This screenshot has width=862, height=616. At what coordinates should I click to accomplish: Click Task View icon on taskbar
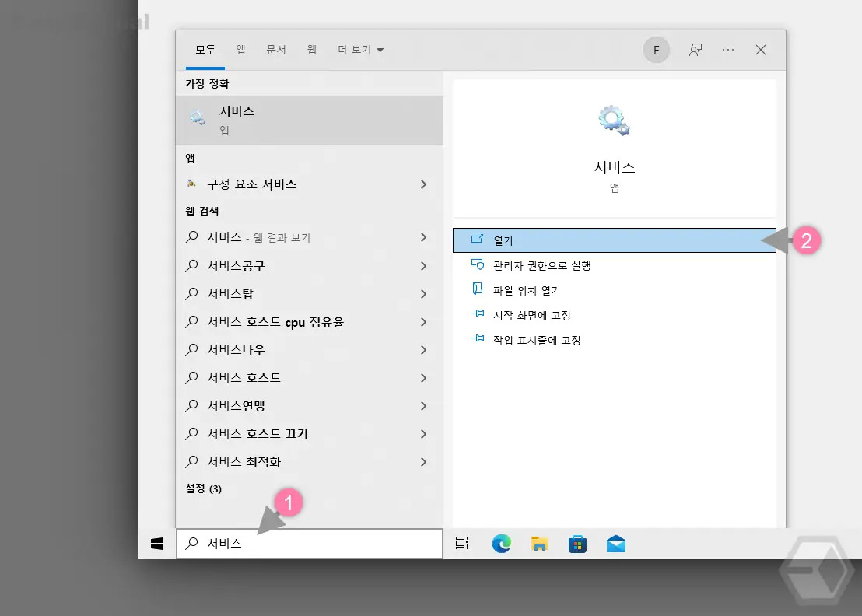coord(462,544)
